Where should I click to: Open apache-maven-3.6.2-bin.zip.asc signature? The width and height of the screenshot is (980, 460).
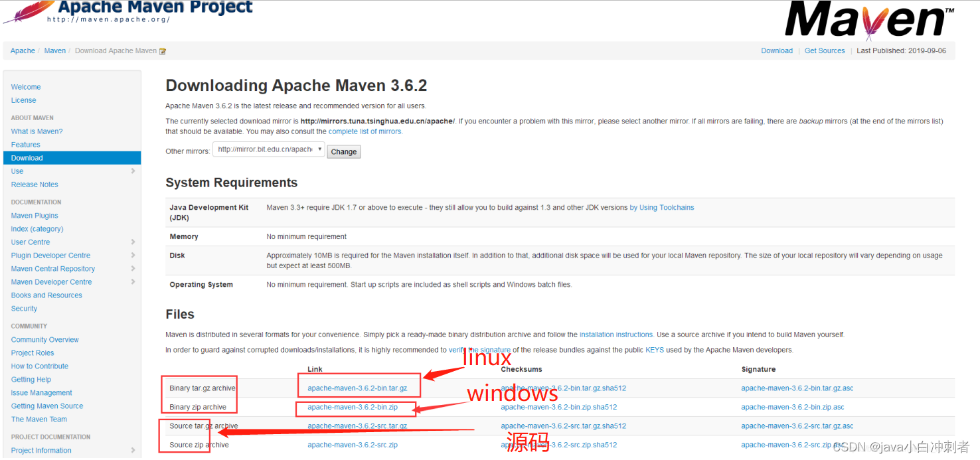tap(793, 407)
